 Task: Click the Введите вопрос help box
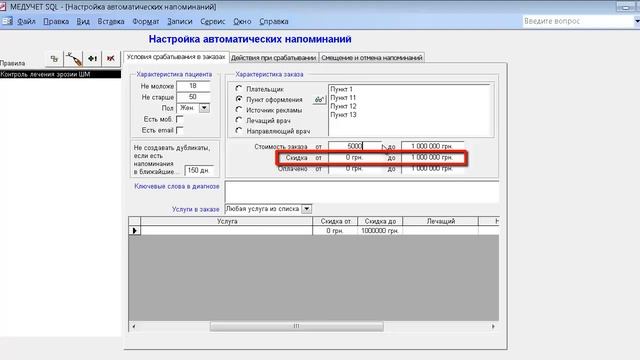click(x=578, y=21)
